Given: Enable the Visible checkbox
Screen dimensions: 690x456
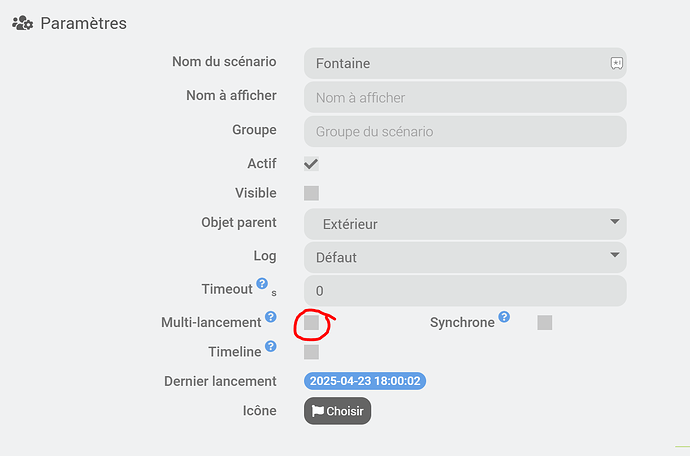Looking at the screenshot, I should (311, 193).
